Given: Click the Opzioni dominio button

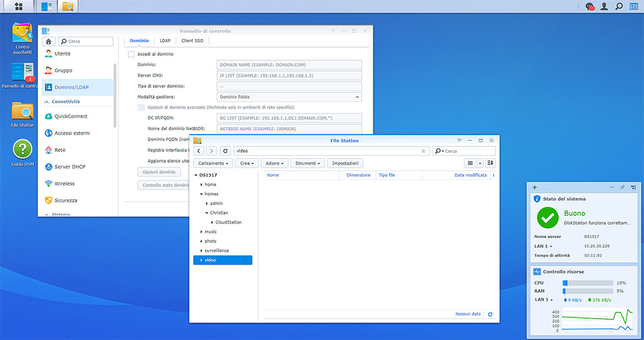Looking at the screenshot, I should (158, 172).
